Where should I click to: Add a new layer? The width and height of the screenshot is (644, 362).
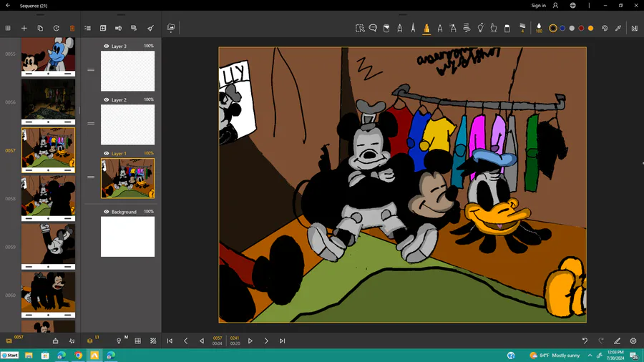tap(103, 29)
